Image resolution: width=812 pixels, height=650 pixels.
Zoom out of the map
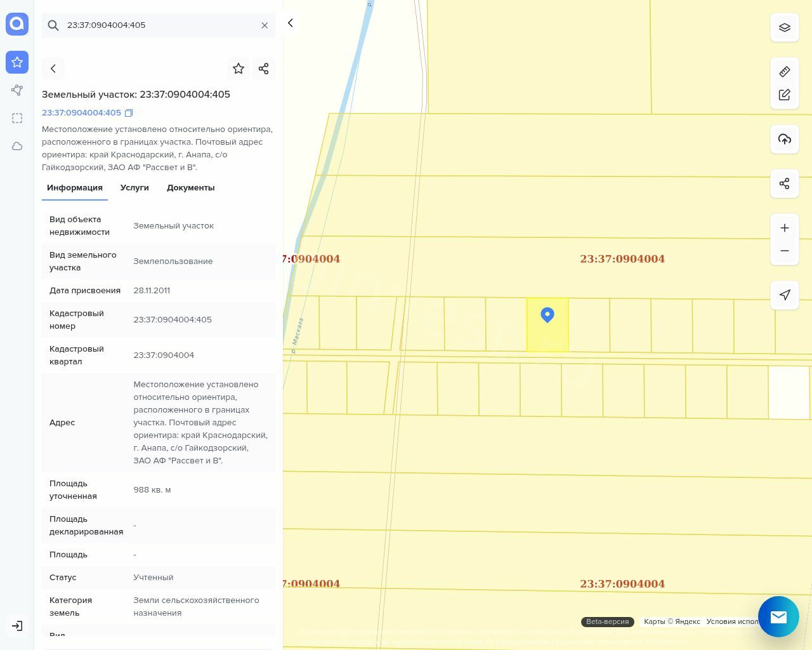[x=784, y=251]
